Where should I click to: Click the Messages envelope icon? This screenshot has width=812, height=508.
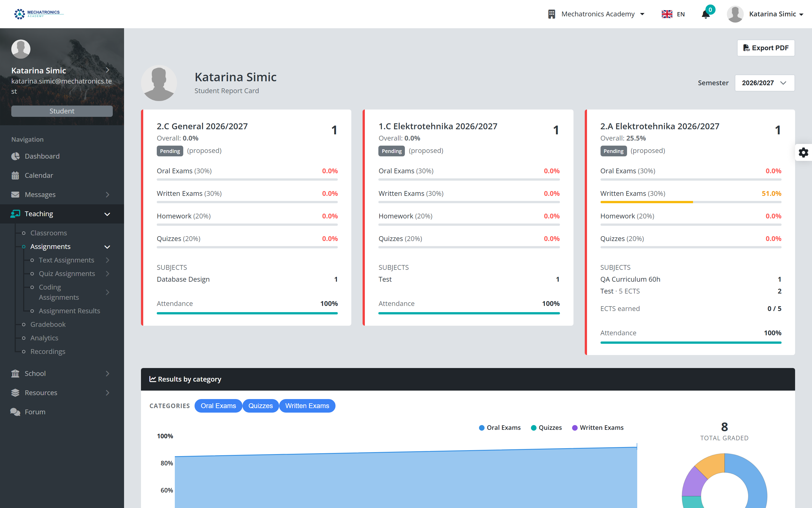pyautogui.click(x=16, y=194)
